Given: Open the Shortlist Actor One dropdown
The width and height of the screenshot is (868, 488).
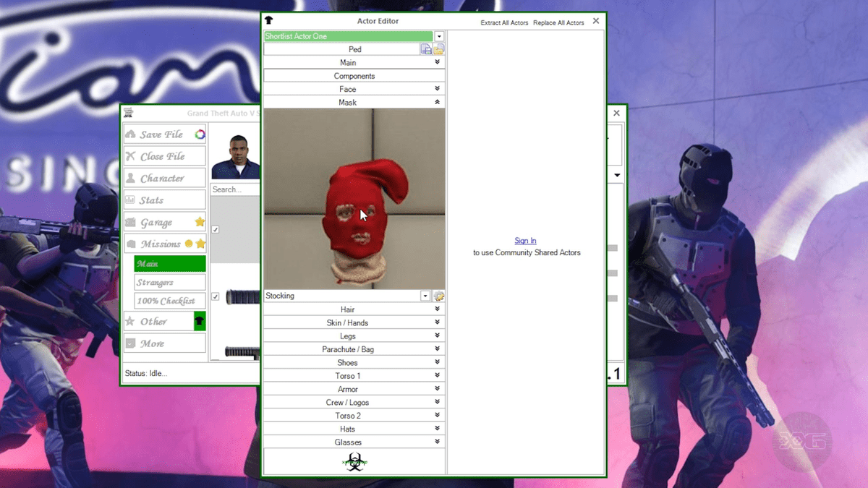Looking at the screenshot, I should click(x=438, y=35).
